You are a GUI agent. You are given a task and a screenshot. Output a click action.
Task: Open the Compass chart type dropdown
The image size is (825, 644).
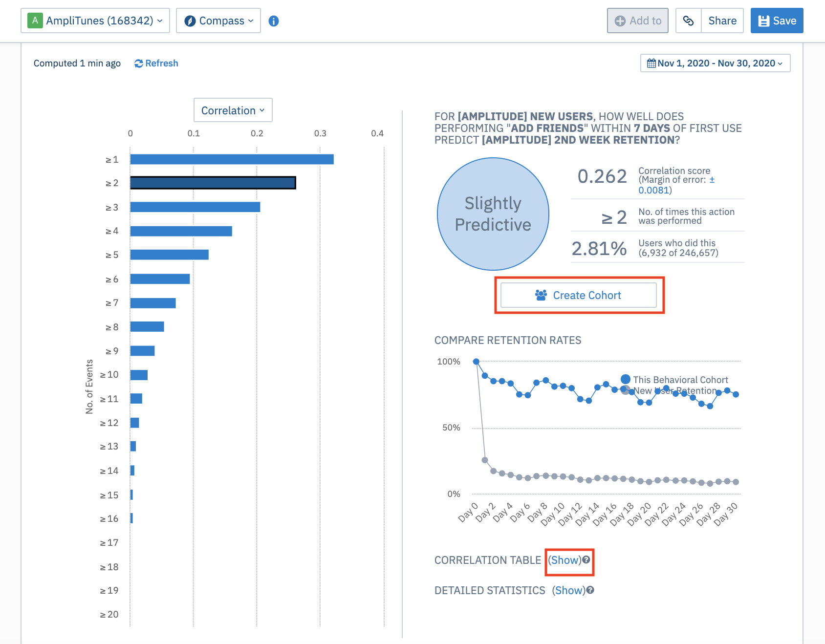coord(218,21)
